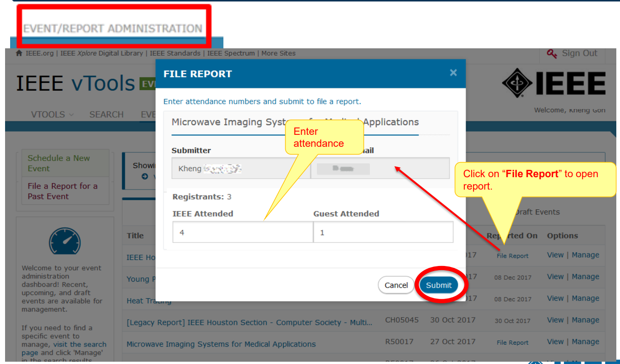The height and width of the screenshot is (364, 620).
Task: Submit the attendance report
Action: 439,285
